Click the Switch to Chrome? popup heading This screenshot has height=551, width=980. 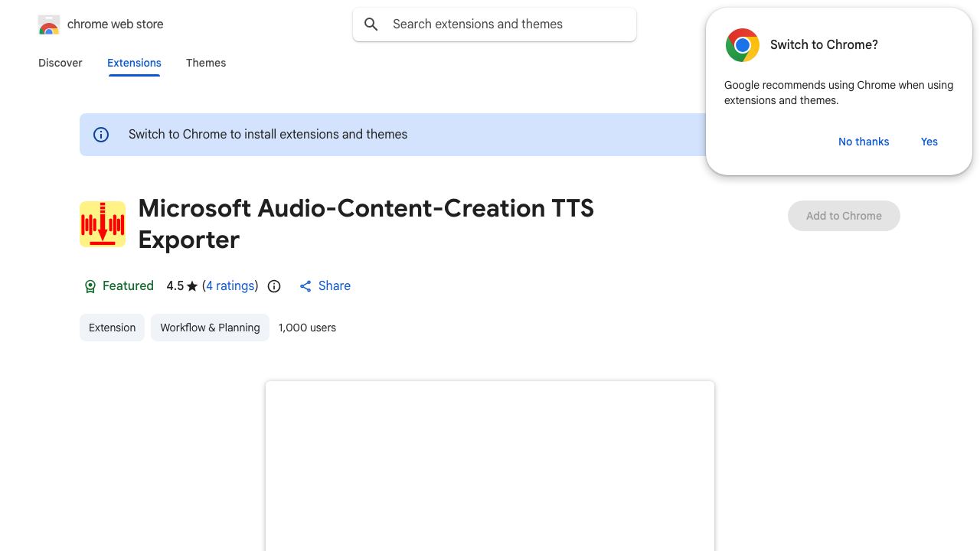pos(824,45)
